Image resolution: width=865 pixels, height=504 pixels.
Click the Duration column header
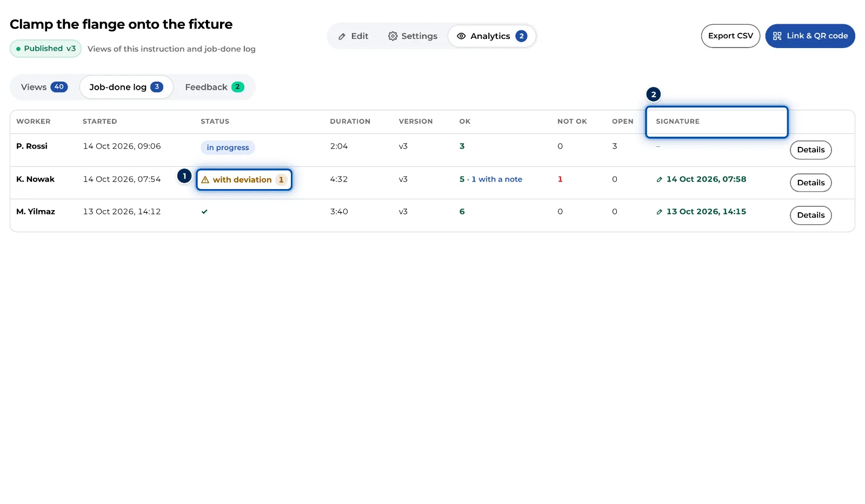(x=350, y=122)
